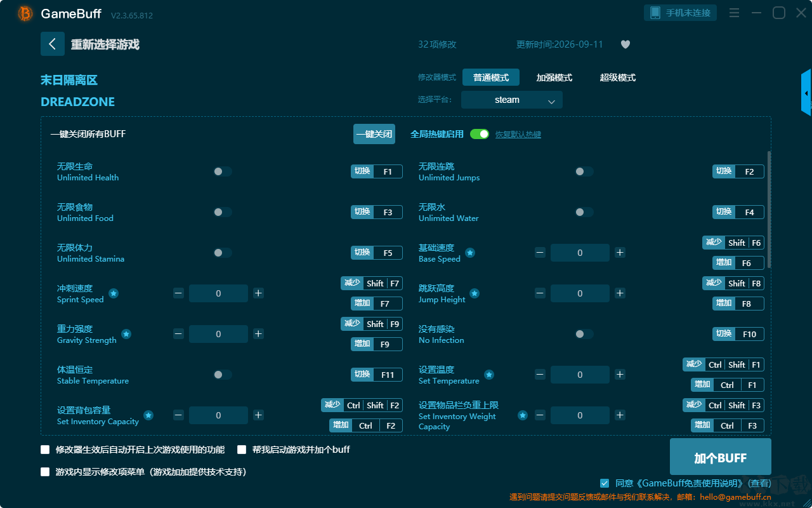Click 重新选择游戏 text
The width and height of the screenshot is (812, 508).
click(105, 44)
